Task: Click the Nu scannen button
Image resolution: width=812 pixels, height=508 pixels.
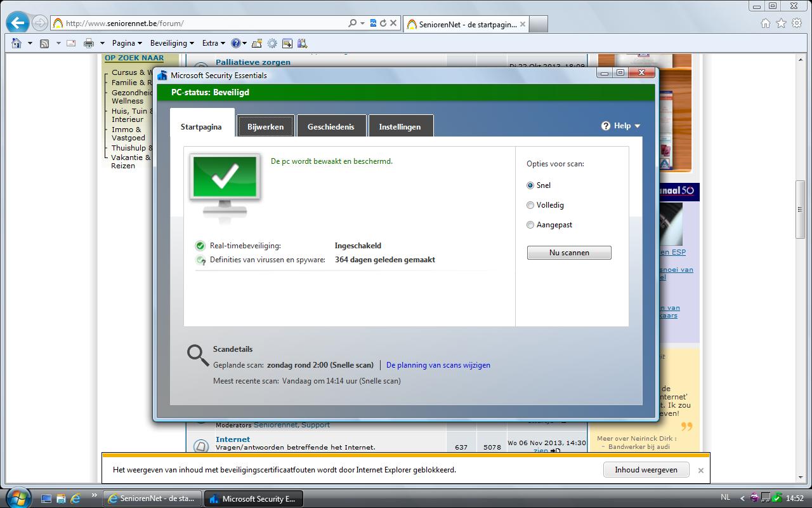Action: click(x=569, y=253)
